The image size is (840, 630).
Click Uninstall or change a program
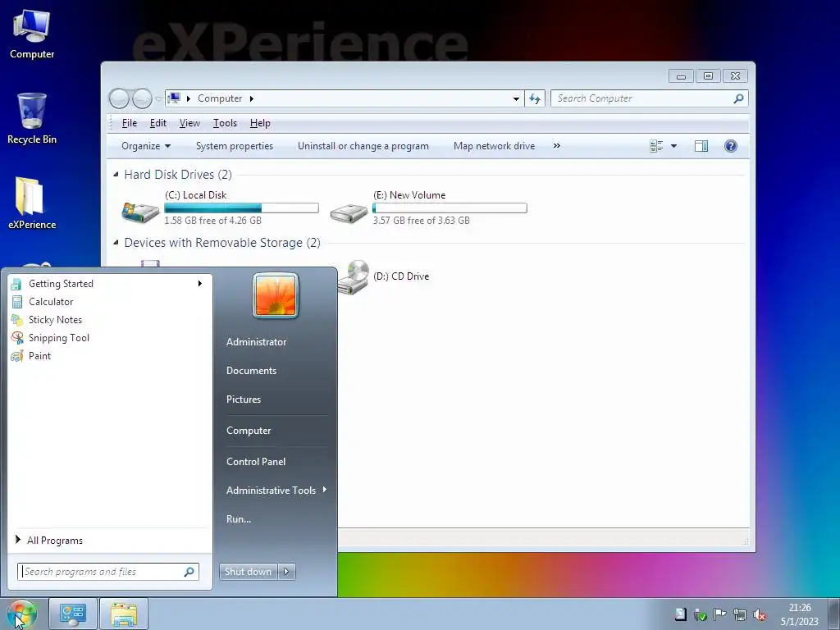pos(363,146)
